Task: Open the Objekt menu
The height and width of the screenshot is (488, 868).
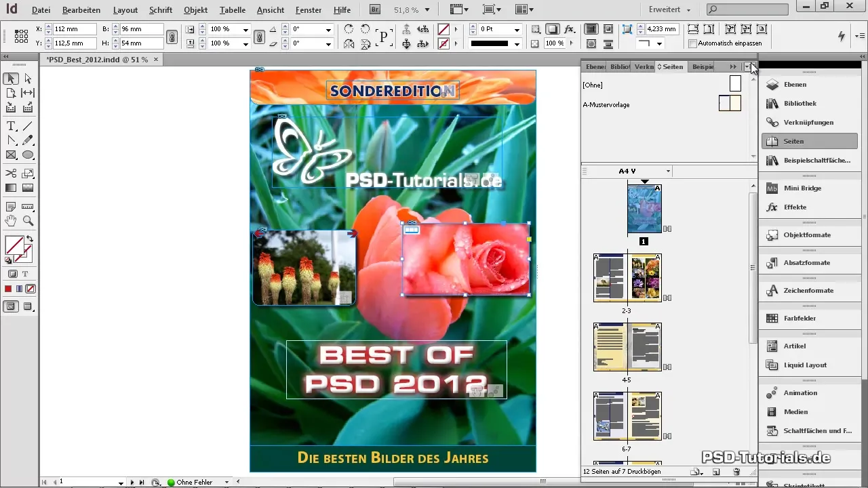Action: click(196, 10)
